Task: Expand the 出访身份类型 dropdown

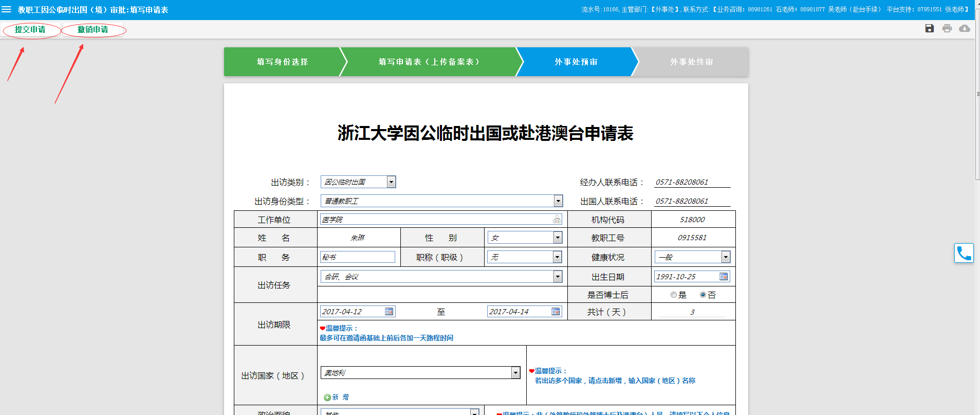Action: (x=558, y=201)
